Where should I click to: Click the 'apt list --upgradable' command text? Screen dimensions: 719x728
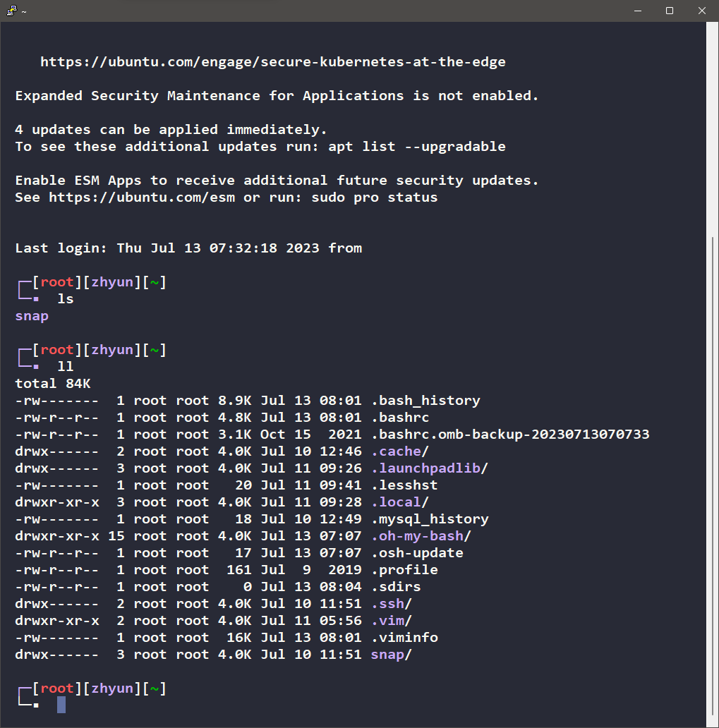[x=416, y=147]
